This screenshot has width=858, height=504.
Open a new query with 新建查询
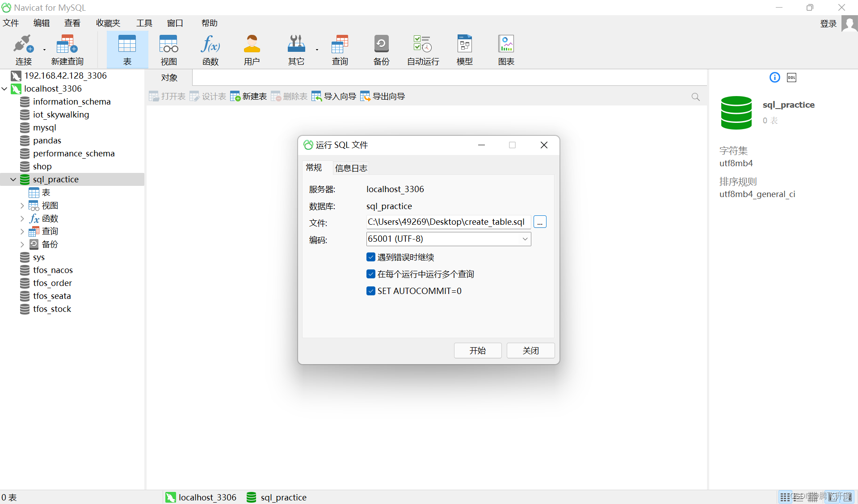(x=67, y=49)
